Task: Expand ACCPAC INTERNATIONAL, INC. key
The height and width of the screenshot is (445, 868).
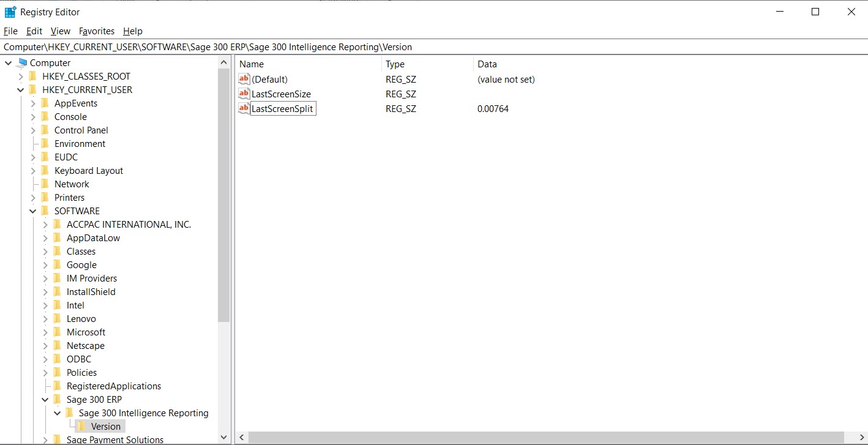Action: pos(45,225)
